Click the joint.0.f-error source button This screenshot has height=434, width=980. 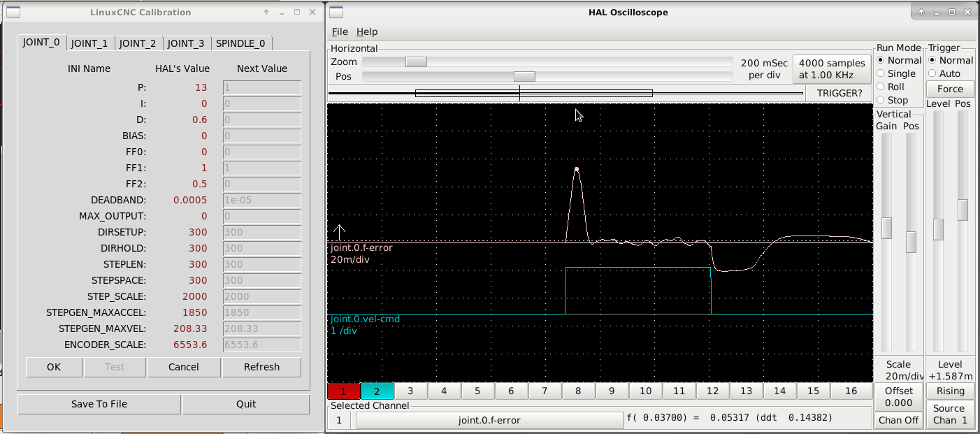[489, 420]
